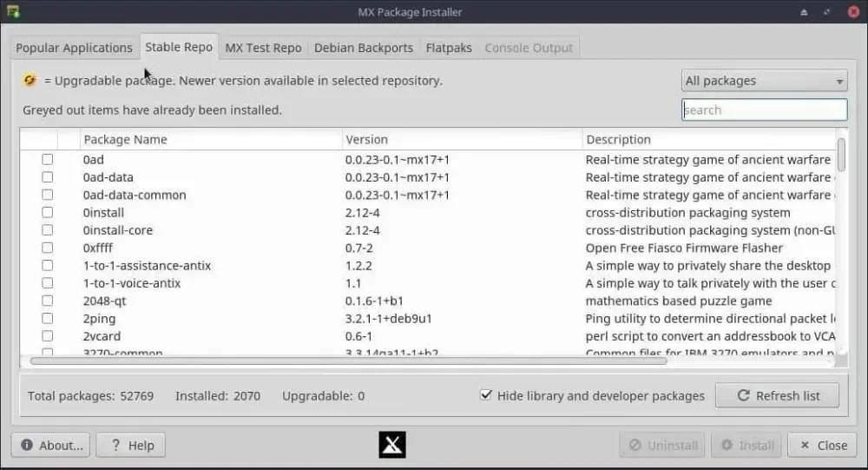Click the Close button at bottom
This screenshot has width=868, height=470.
point(823,445)
